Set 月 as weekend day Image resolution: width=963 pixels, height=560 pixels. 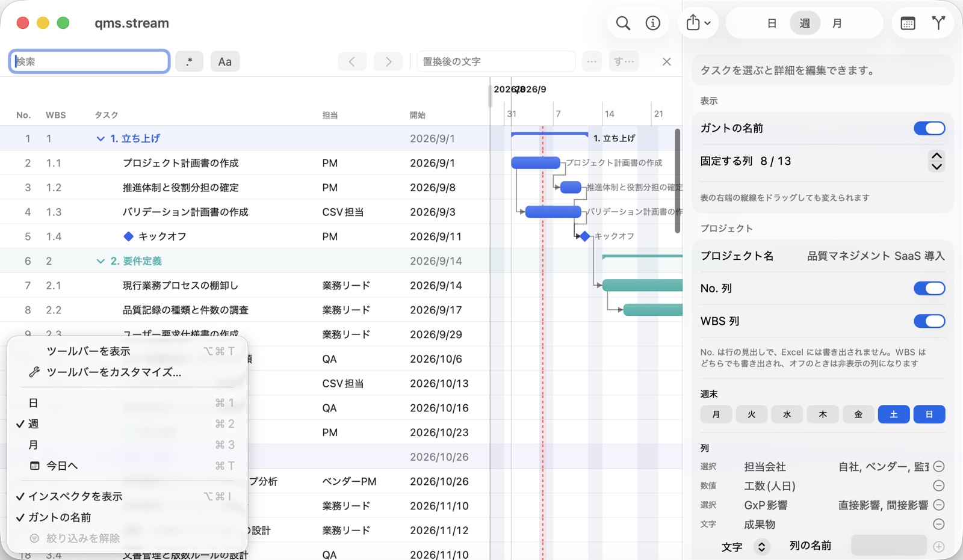coord(716,414)
